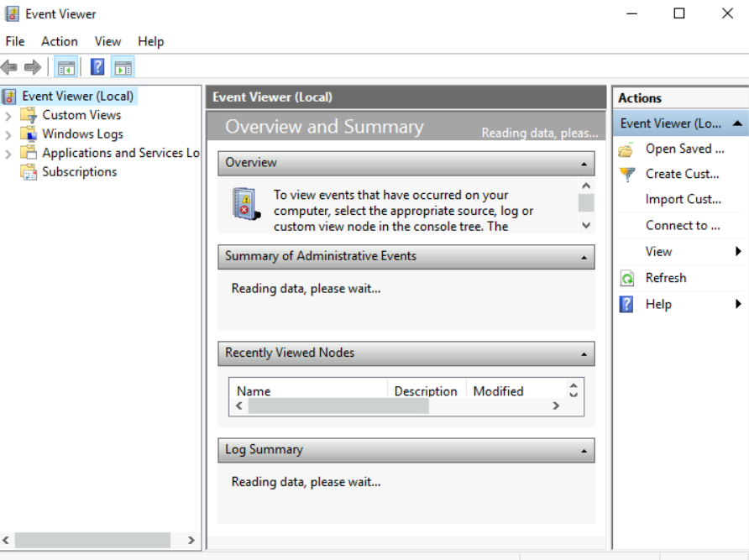Image resolution: width=749 pixels, height=560 pixels.
Task: Click the Overview vertical scrollbar thumb
Action: [x=586, y=202]
